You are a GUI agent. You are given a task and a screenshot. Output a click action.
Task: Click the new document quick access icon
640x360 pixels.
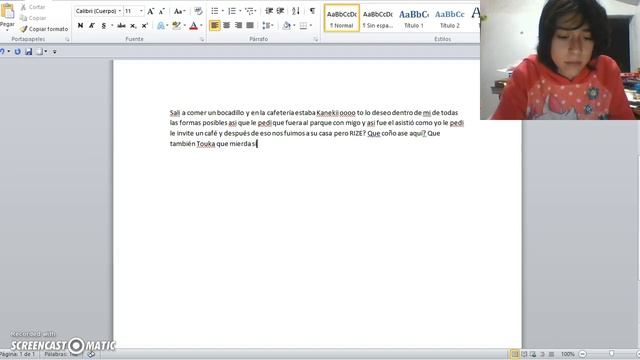[40, 52]
